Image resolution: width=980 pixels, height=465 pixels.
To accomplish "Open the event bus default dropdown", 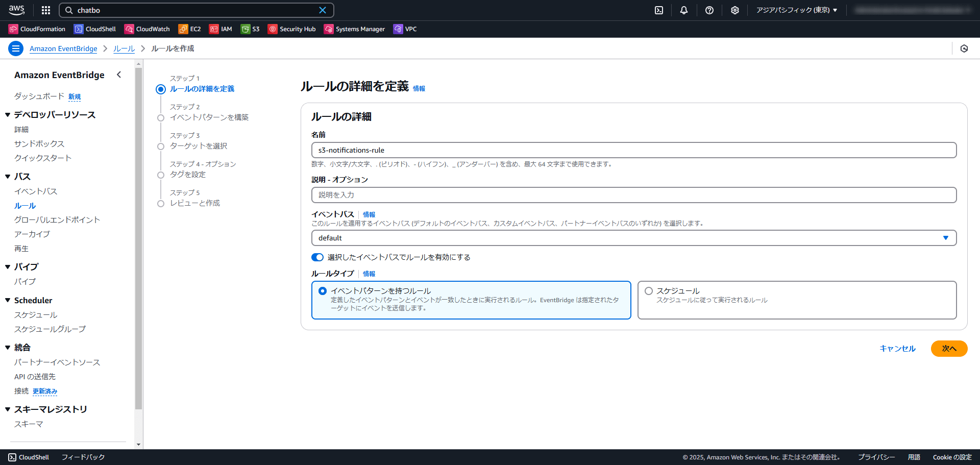I will [634, 238].
